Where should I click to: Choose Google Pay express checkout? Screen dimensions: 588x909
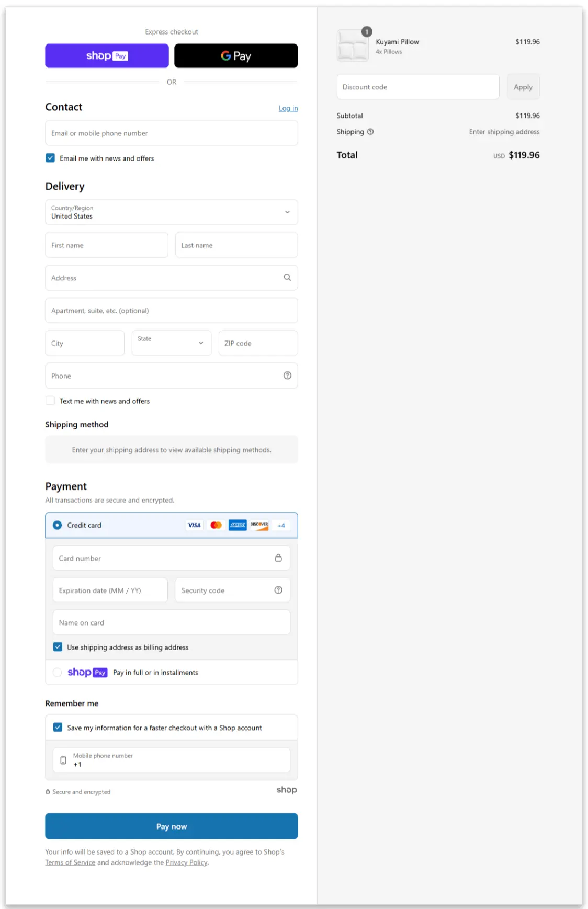[236, 56]
